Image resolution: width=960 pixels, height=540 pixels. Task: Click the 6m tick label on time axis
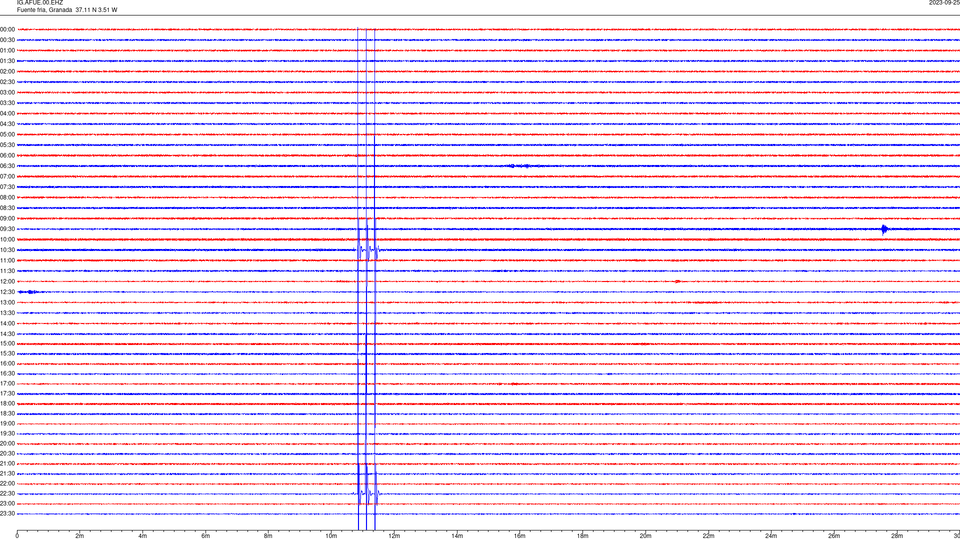(206, 536)
